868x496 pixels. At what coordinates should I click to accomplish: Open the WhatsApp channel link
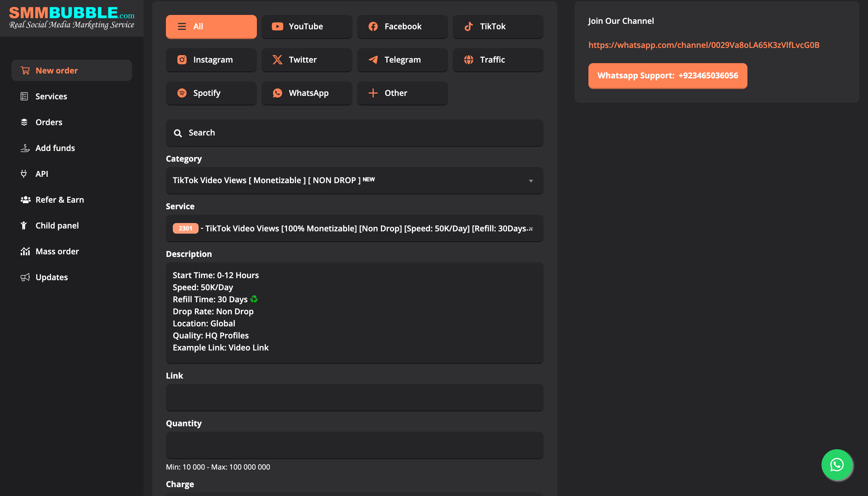(x=704, y=45)
